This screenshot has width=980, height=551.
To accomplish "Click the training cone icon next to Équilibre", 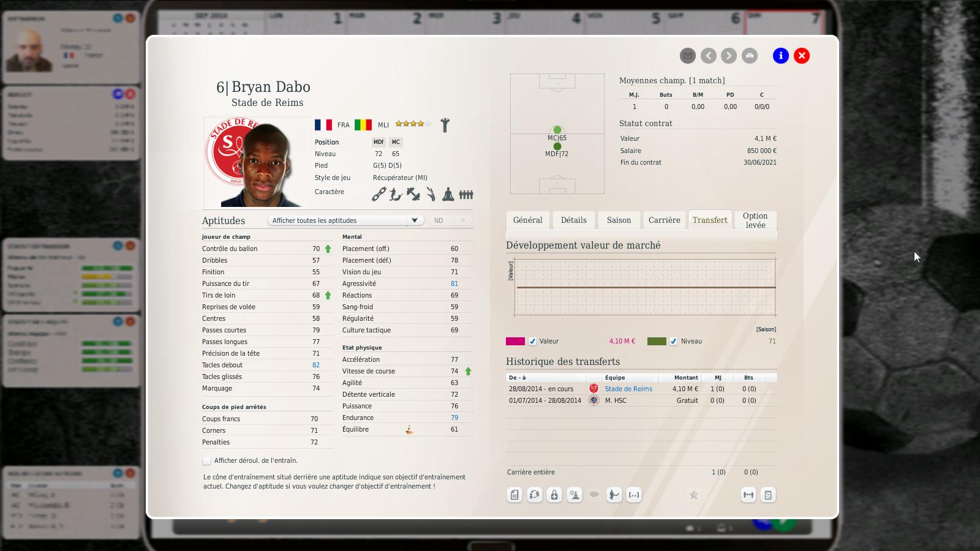I will coord(409,430).
